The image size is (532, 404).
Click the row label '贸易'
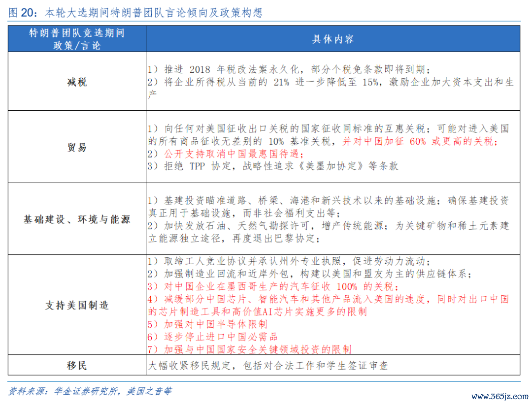coord(77,147)
